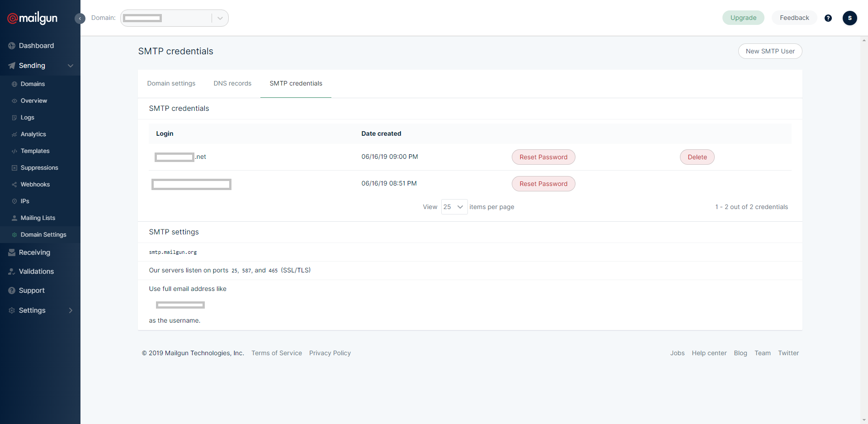Screen dimensions: 868x424
Task: Open Webhooks in the sidebar
Action: click(35, 185)
